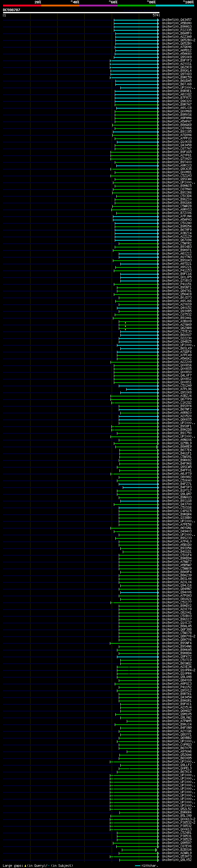Screen dimensions: 197x868
Task: Select hit label UniRef100_C5Z4R1
Action: point(176,833)
